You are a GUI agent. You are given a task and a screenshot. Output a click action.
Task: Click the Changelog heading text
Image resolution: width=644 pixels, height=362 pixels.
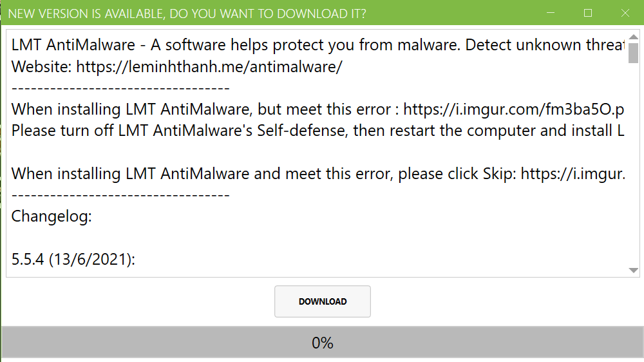52,216
